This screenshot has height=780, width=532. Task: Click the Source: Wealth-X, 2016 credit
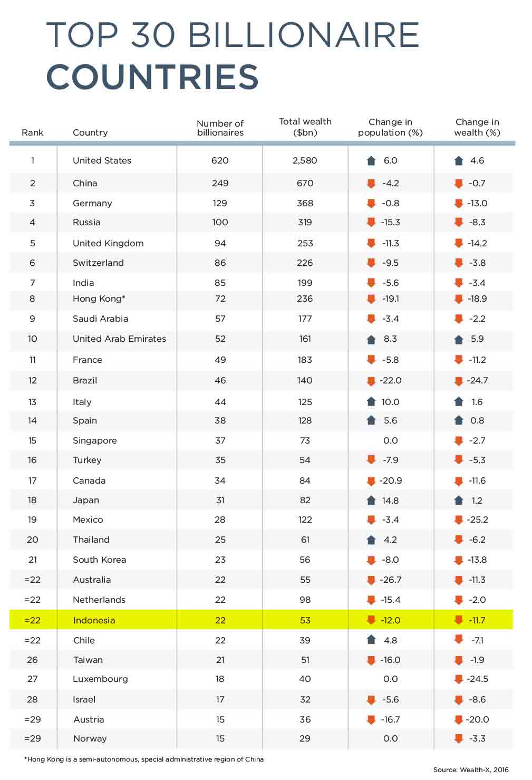point(471,769)
